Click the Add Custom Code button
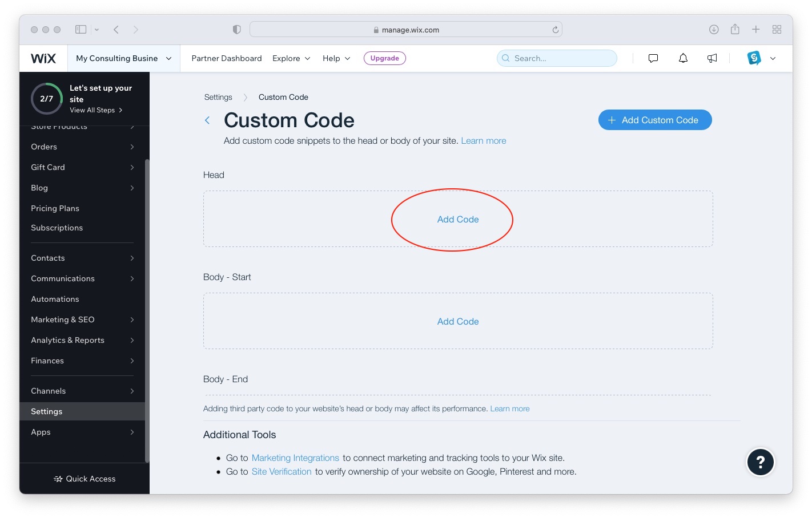 pyautogui.click(x=655, y=120)
